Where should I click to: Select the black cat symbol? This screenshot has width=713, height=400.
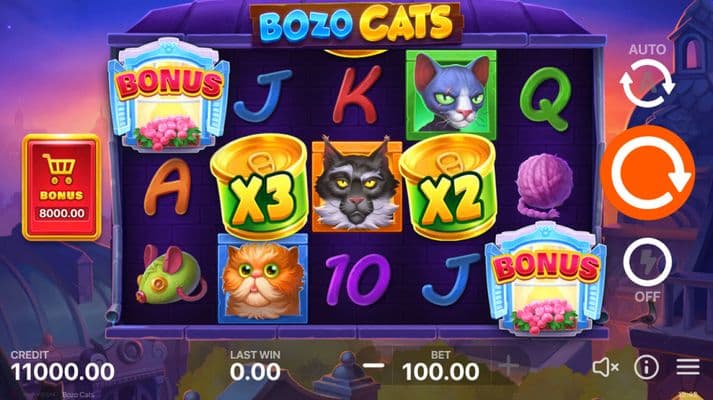tap(356, 185)
